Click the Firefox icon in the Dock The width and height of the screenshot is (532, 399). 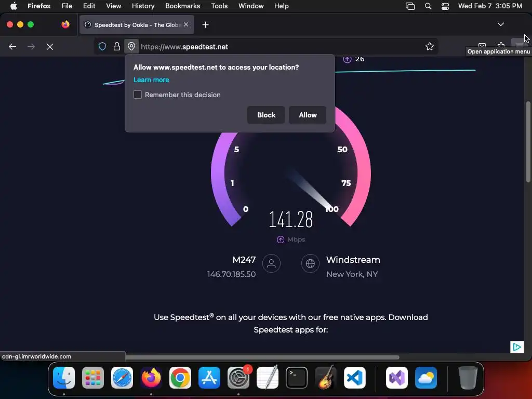151,378
